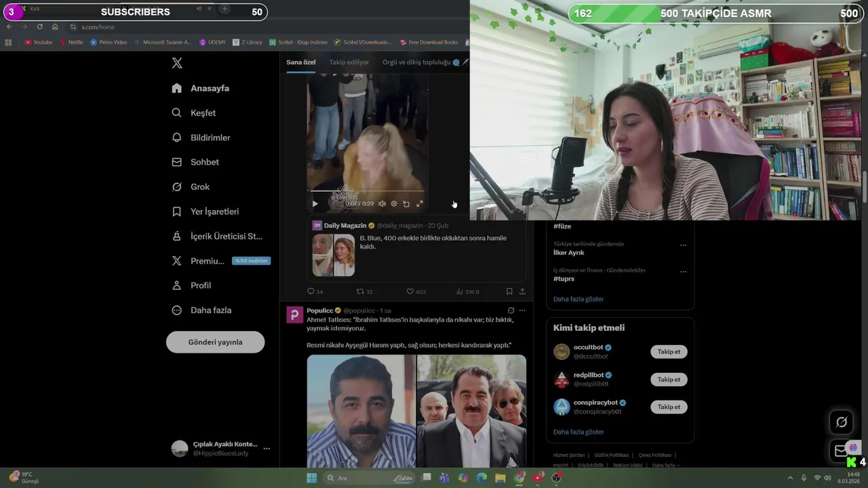Open the Youtube bookmark
Viewport: 868px width, 488px height.
coord(39,42)
